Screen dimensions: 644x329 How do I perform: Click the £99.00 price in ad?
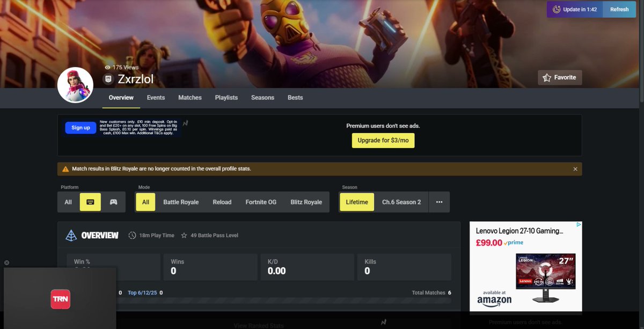(489, 243)
